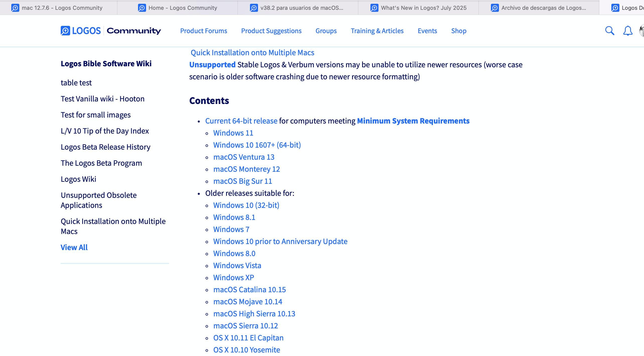Open Logos Wiki sidebar link
The width and height of the screenshot is (644, 356).
pos(78,179)
